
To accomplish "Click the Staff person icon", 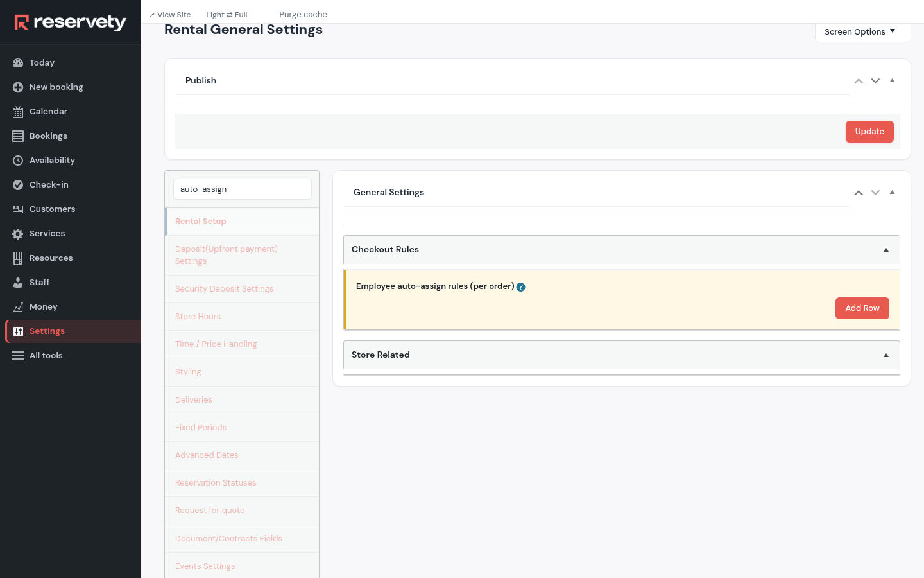I will point(18,283).
